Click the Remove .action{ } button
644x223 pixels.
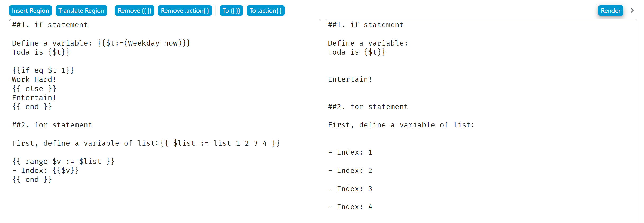[x=185, y=11]
